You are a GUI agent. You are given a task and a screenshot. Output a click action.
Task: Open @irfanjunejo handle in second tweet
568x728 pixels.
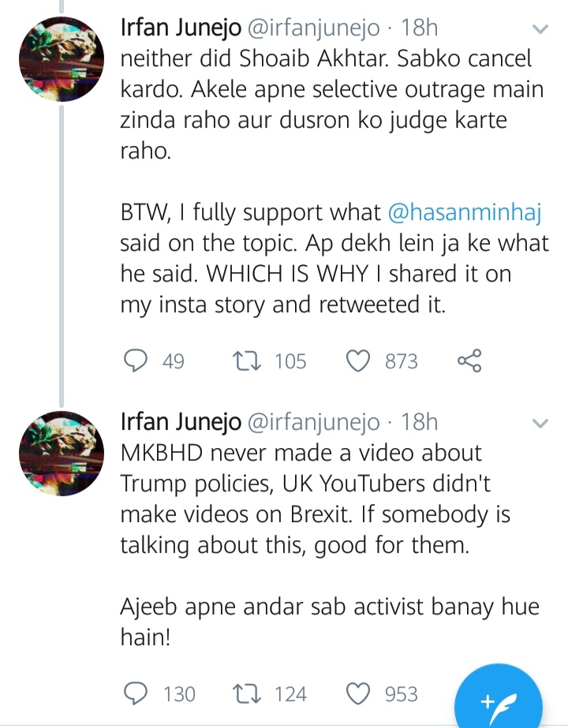(x=313, y=422)
